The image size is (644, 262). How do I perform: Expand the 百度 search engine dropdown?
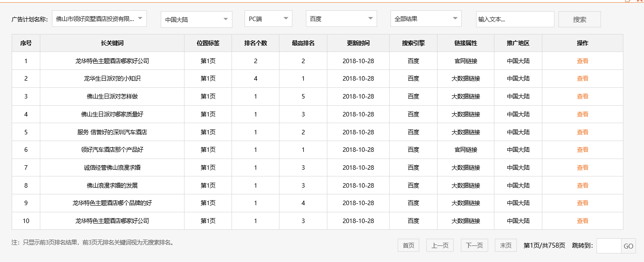point(341,19)
